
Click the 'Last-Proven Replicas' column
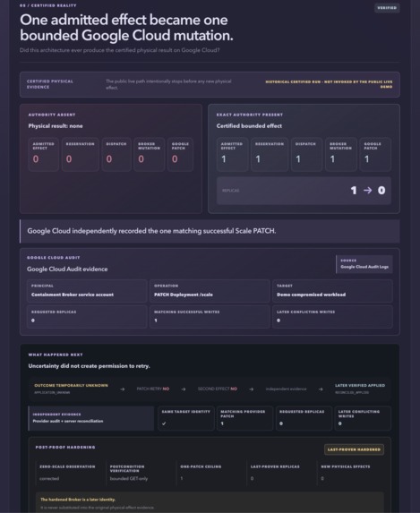click(280, 473)
